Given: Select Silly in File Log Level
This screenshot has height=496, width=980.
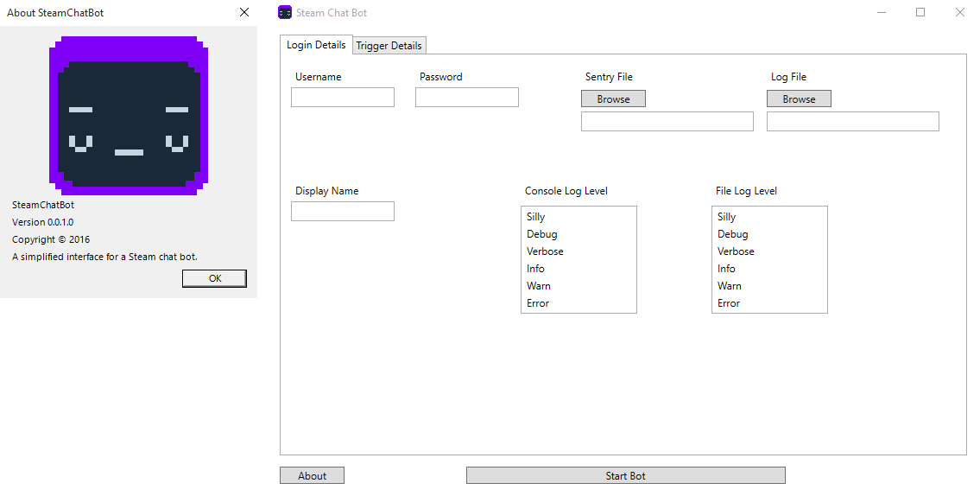Looking at the screenshot, I should tap(769, 217).
